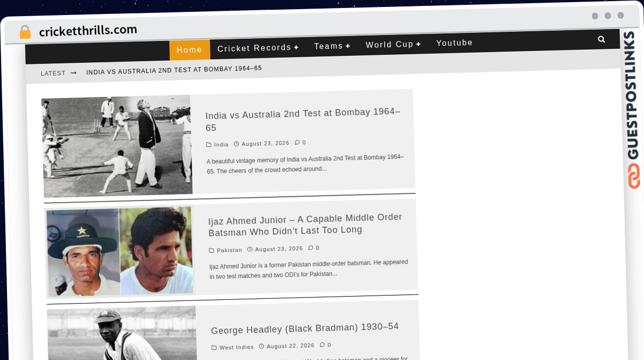Click the LATEST label in ticker bar
The height and width of the screenshot is (360, 644).
point(53,73)
